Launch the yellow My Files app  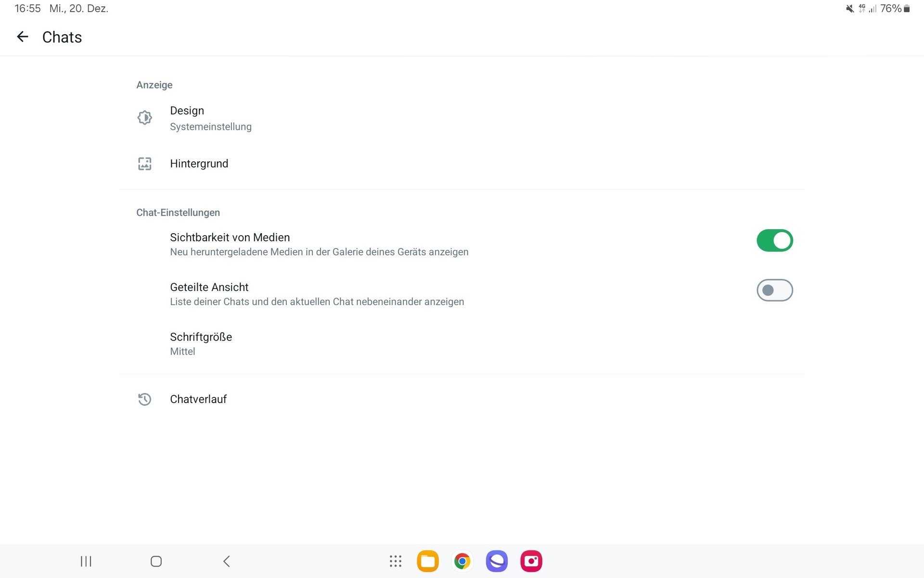pos(428,561)
